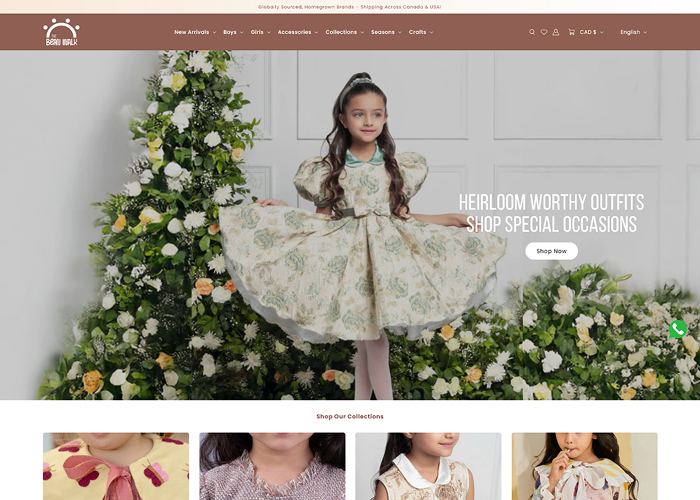Expand the Seasons menu
Viewport: 700px width, 500px height.
(x=385, y=32)
